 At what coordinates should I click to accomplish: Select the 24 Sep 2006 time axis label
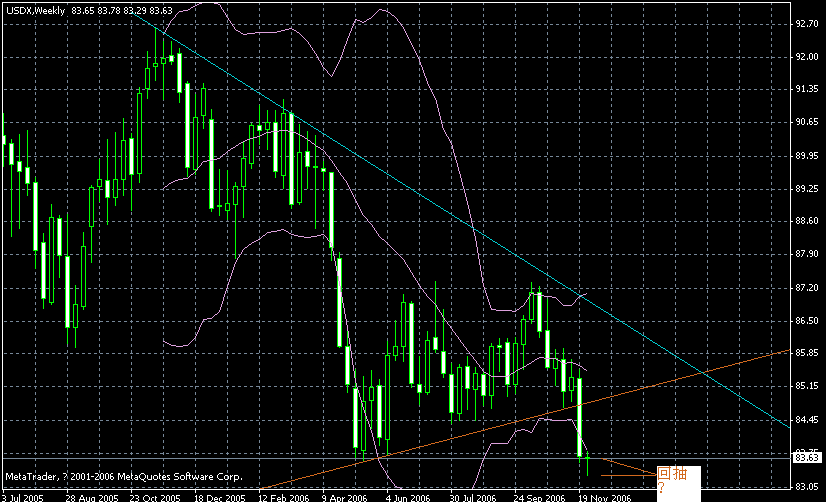pyautogui.click(x=539, y=498)
